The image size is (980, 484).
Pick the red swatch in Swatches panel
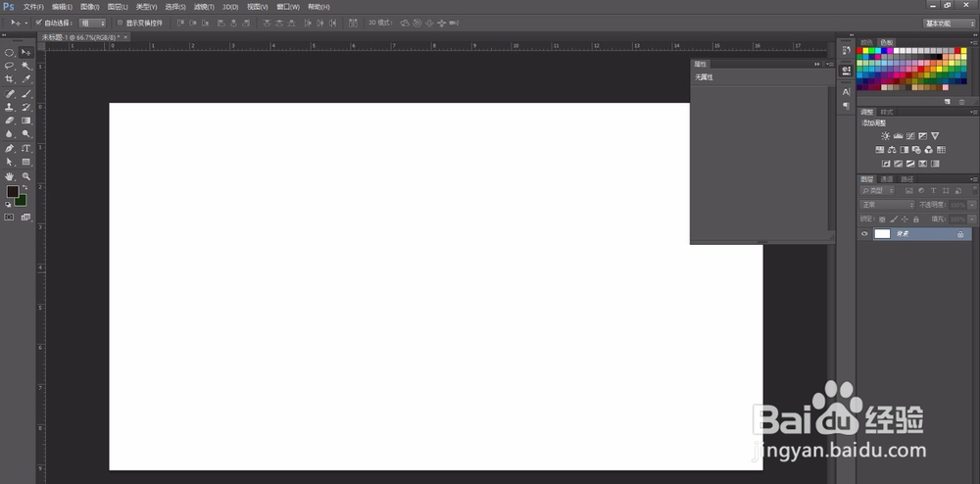tap(859, 51)
